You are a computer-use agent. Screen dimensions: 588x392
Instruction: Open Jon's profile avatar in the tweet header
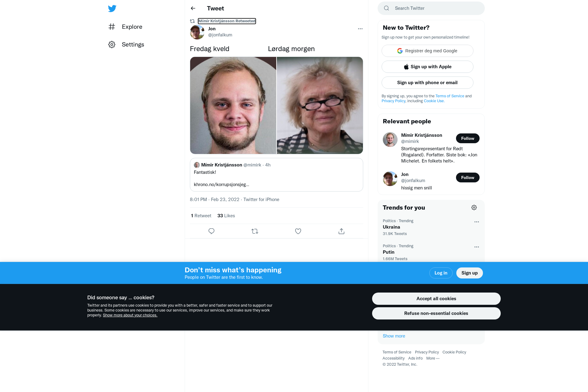pos(197,32)
